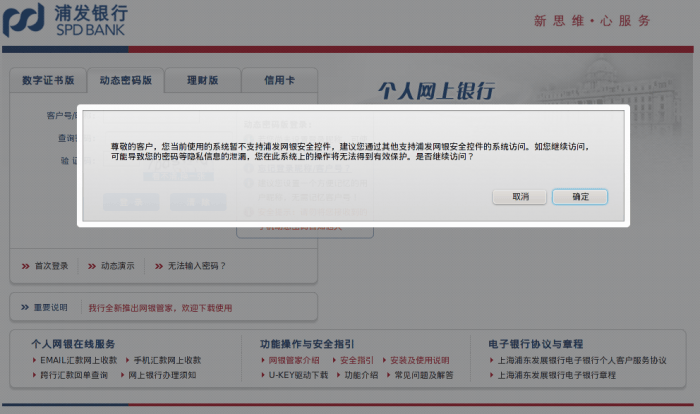Image resolution: width=700 pixels, height=414 pixels.
Task: Open EMAIL汇款网上收款 link
Action: point(78,360)
